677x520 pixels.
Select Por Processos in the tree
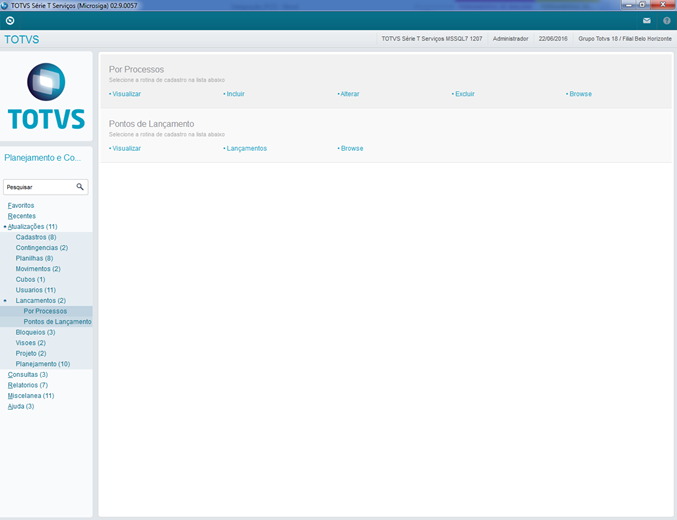pos(45,311)
